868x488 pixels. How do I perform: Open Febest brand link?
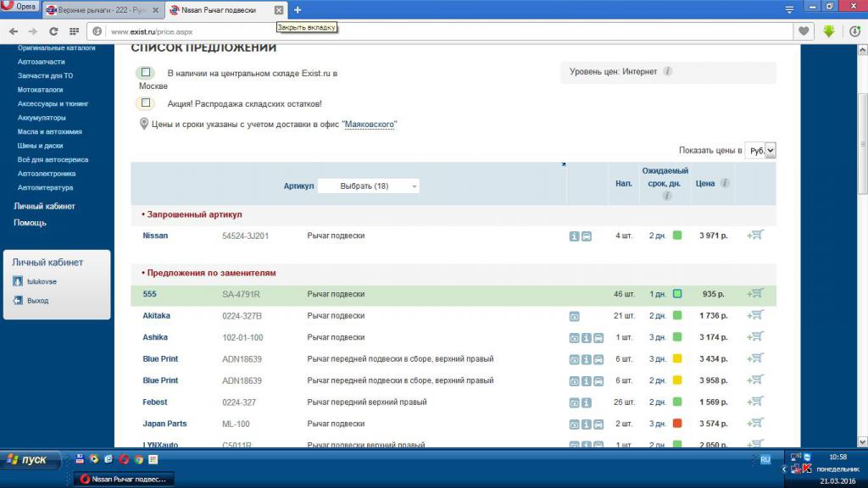(x=155, y=402)
